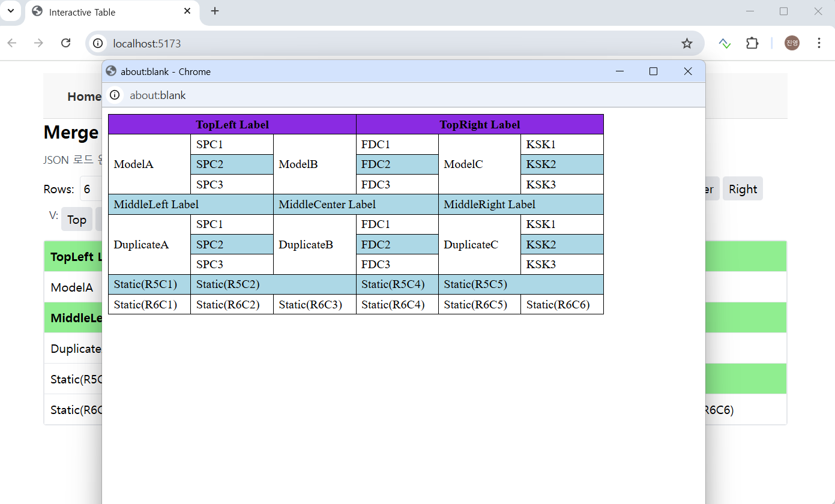
Task: Open the Extensions puzzle icon
Action: [752, 43]
